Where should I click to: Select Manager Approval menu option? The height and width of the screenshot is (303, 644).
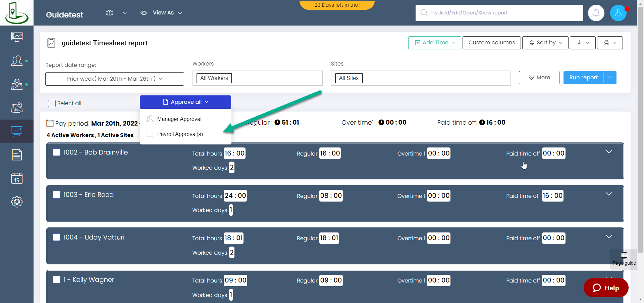click(185, 119)
